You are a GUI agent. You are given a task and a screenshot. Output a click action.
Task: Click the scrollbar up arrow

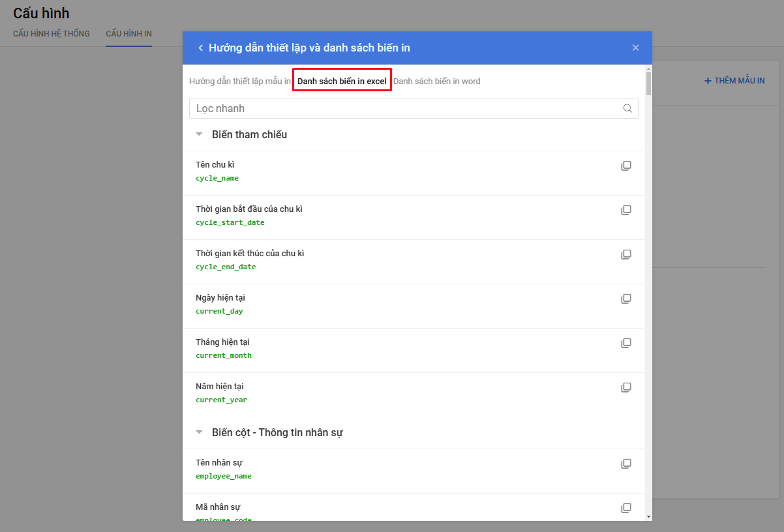pyautogui.click(x=648, y=68)
